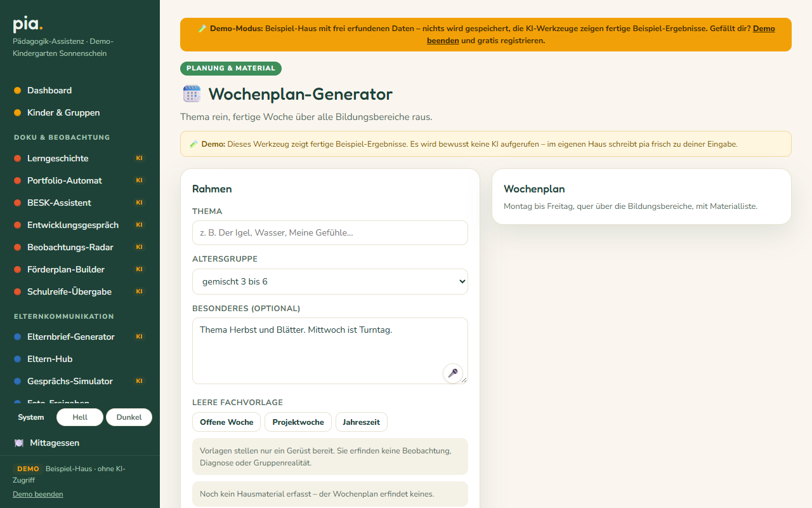The image size is (812, 508).
Task: Open Entwicklungsgespräch tool
Action: point(80,225)
